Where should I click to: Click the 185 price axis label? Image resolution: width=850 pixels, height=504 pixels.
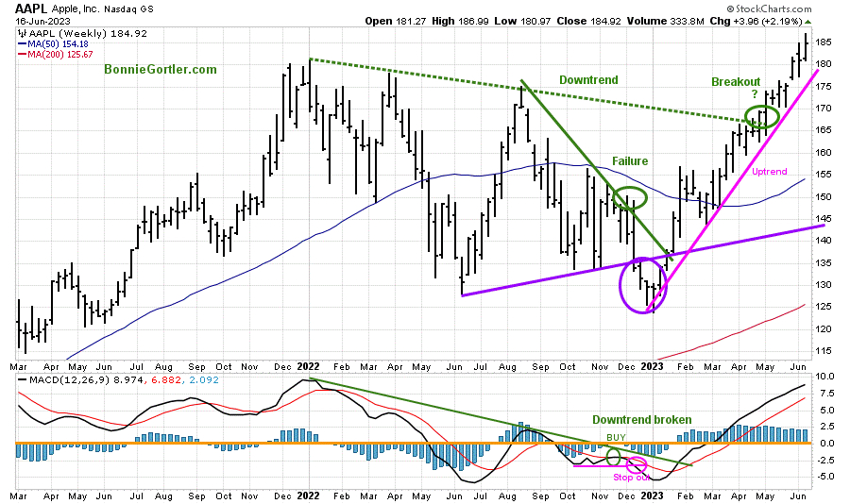tap(823, 42)
